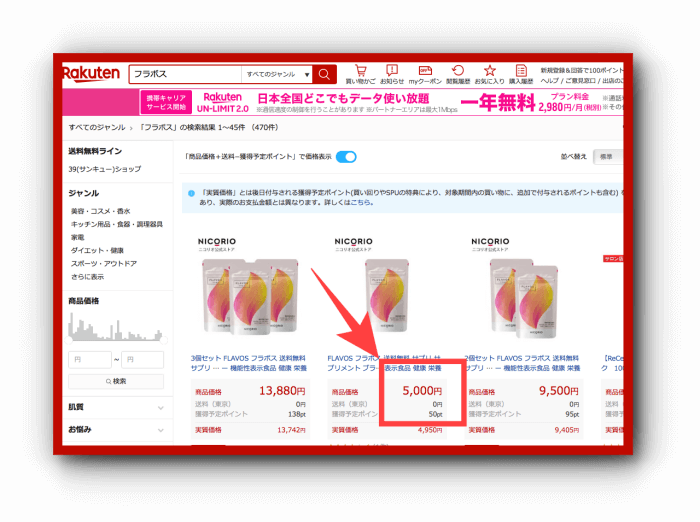700x522 pixels.
Task: Open browsing history (閲覧履歴) icon
Action: tap(458, 74)
